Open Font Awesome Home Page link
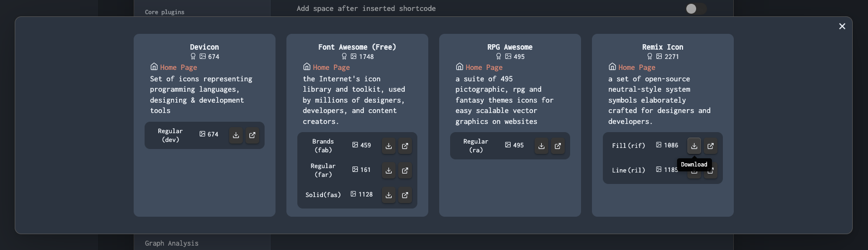The height and width of the screenshot is (250, 868). tap(331, 68)
